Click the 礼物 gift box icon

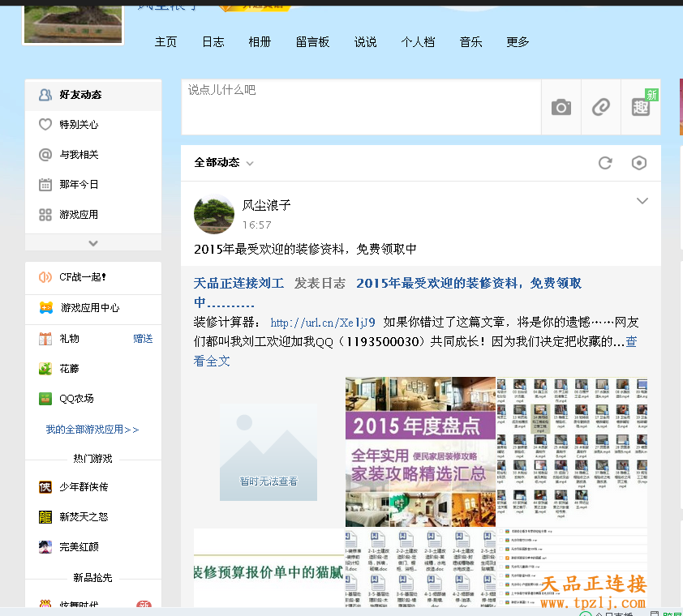pos(45,339)
